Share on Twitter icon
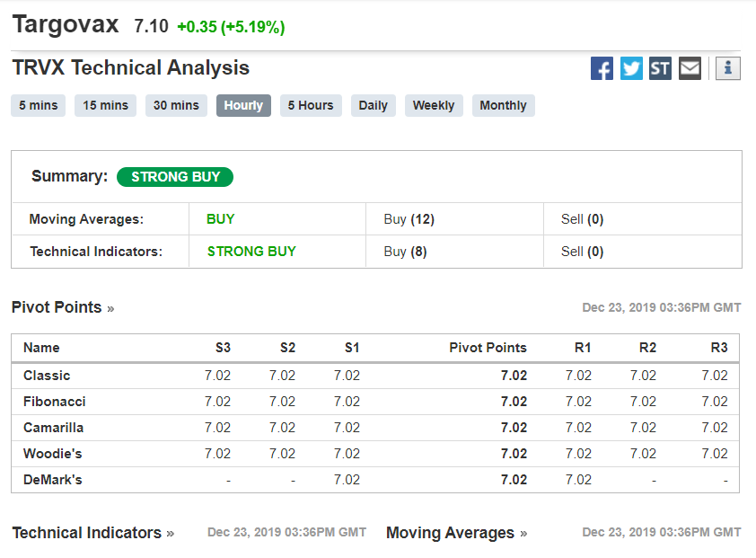Screen dimensions: 756x558 tap(631, 68)
